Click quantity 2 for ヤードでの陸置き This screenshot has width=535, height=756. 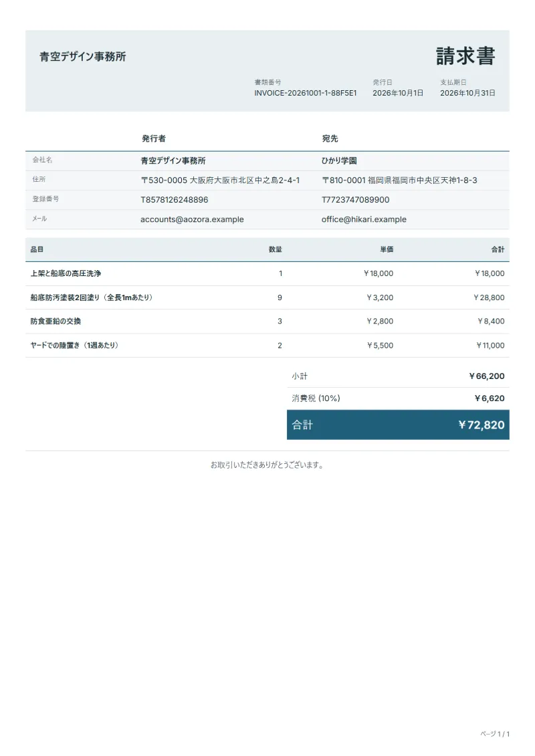(280, 345)
